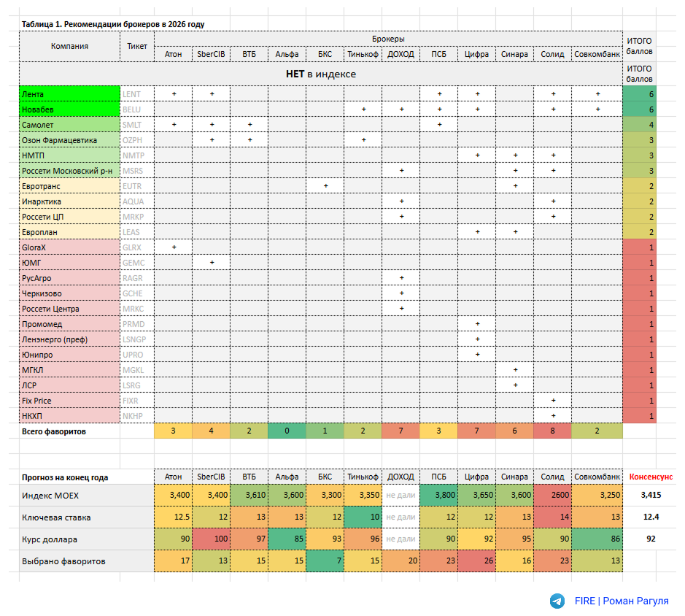Select the 'Брокеры' header cell

coord(388,39)
